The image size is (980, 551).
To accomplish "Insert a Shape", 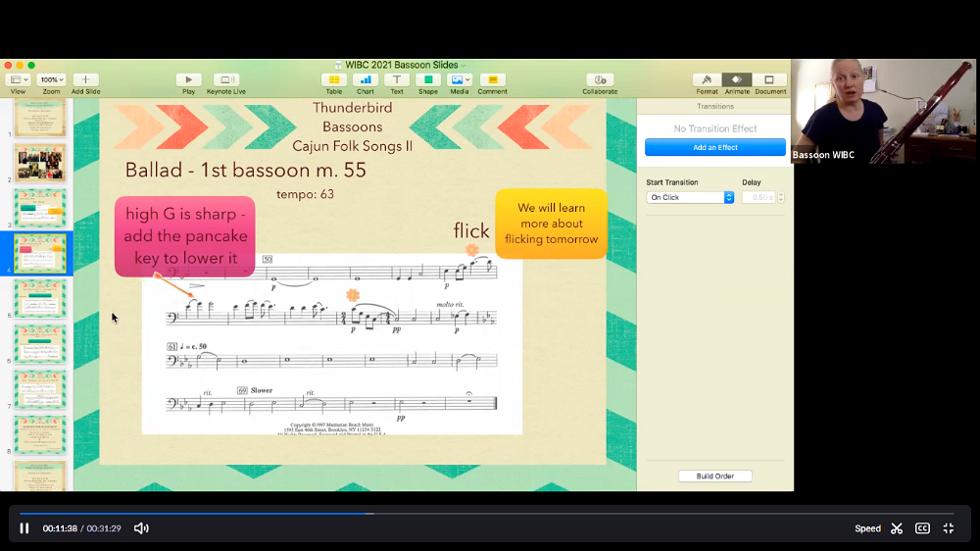I will (x=428, y=80).
